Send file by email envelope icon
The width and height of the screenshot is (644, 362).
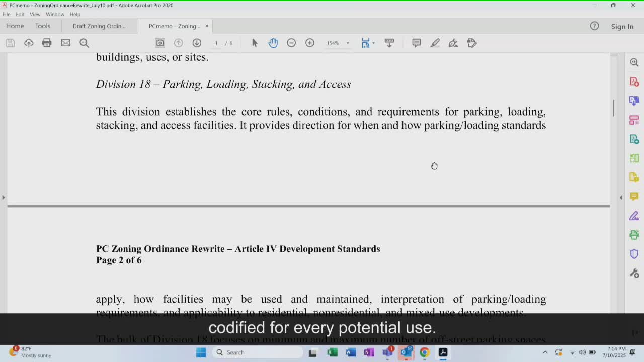pyautogui.click(x=65, y=43)
